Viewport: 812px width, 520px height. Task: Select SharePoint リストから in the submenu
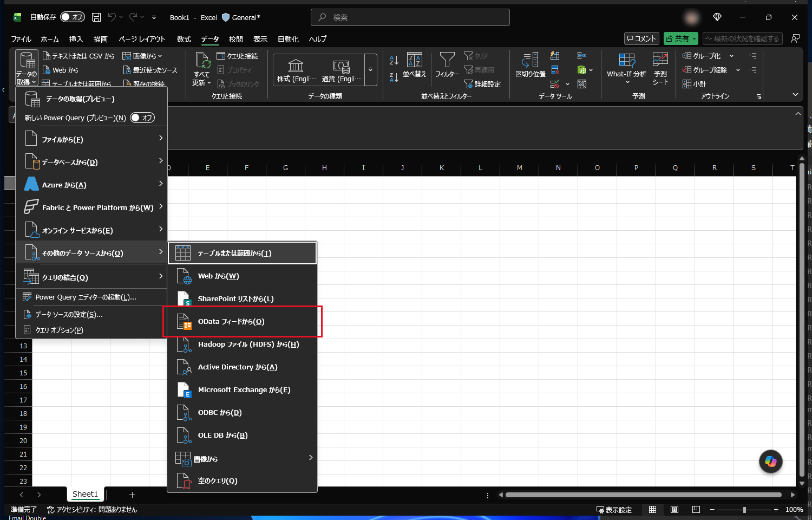(x=243, y=299)
